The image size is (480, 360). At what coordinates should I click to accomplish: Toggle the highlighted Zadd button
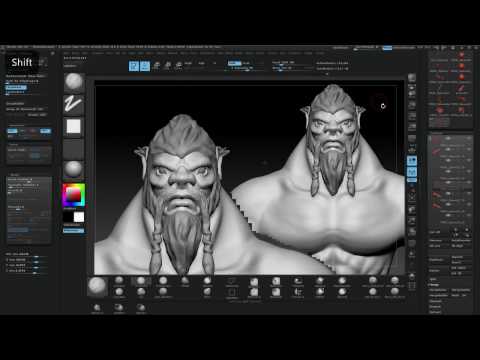point(235,63)
